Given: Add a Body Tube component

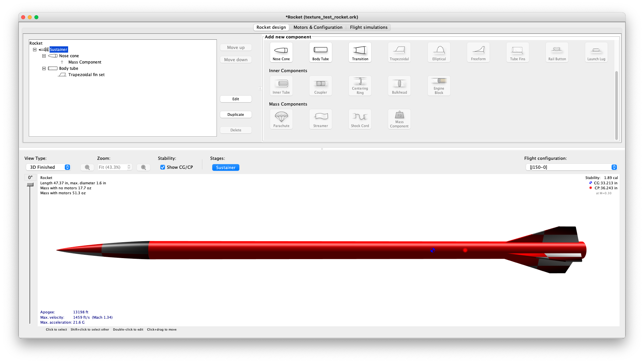Looking at the screenshot, I should pos(320,52).
